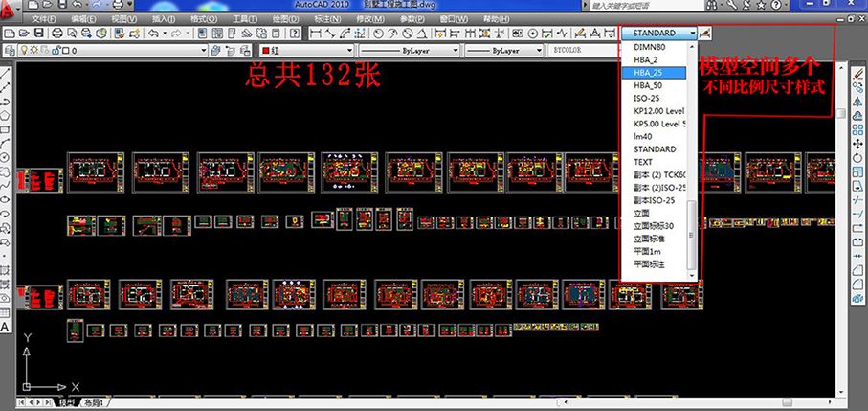Click the Dimension Style icon beside the STANDARD box
Viewport: 868px width, 411px height.
point(704,34)
